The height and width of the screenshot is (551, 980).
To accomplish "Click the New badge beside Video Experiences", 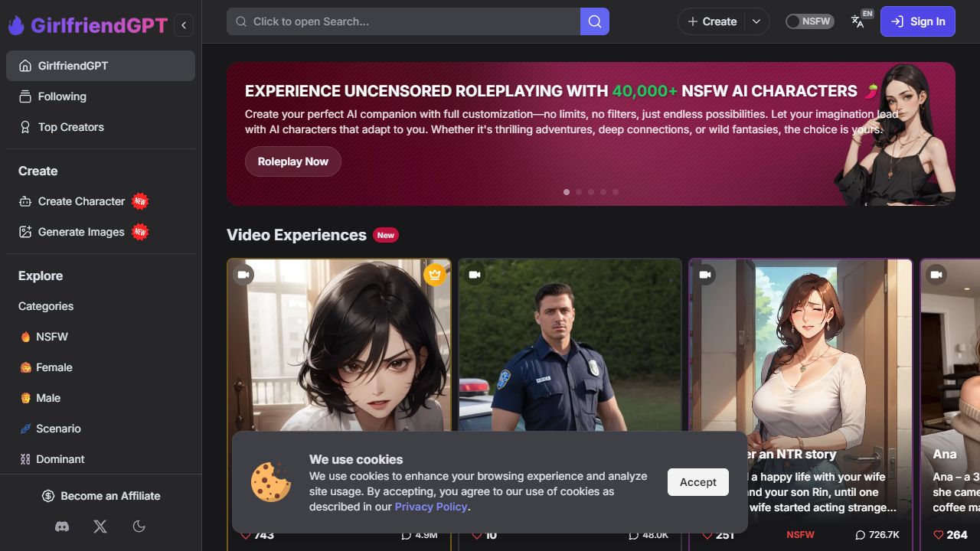I will pyautogui.click(x=386, y=235).
